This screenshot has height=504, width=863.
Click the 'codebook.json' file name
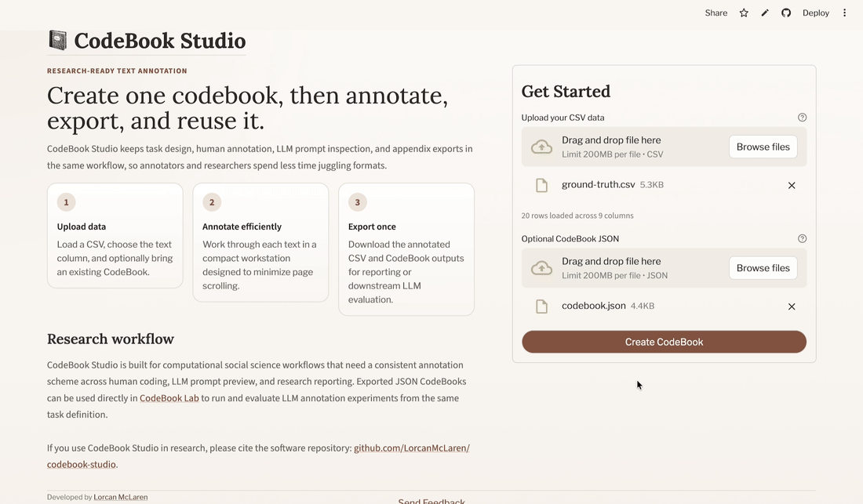(x=593, y=306)
